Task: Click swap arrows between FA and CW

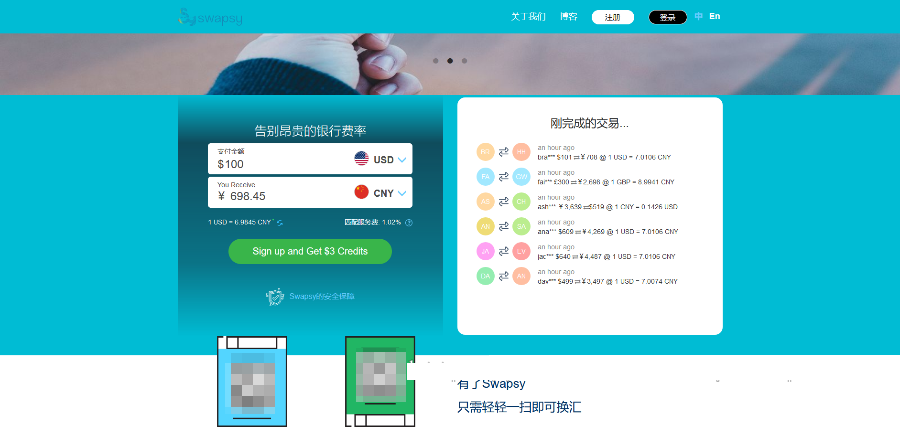Action: pos(503,177)
